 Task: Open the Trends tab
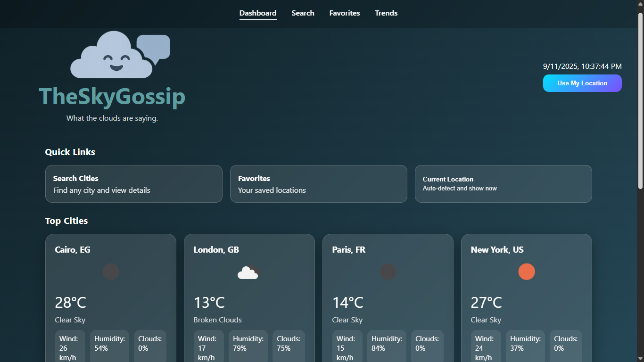[x=386, y=13]
